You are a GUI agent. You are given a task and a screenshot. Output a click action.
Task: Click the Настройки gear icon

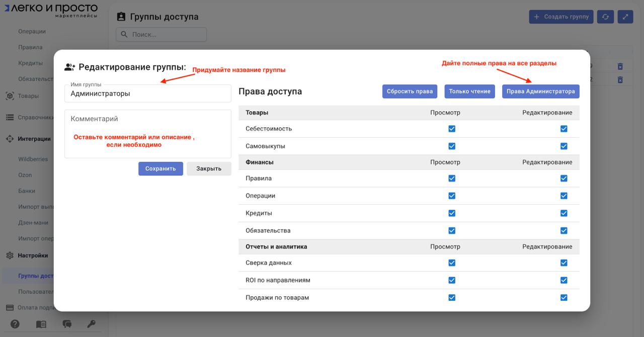pos(10,256)
